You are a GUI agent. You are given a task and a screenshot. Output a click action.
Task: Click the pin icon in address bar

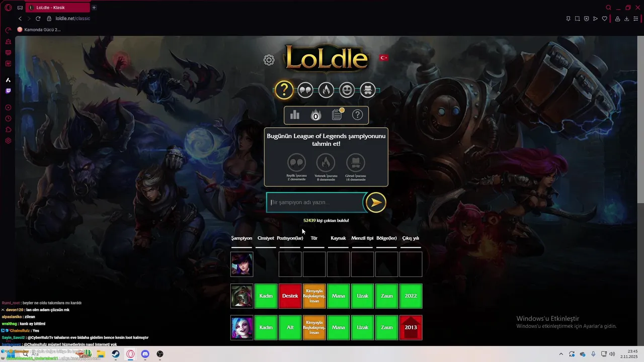pos(568,19)
